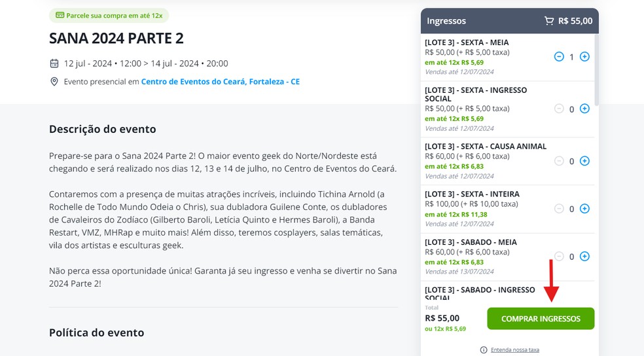
Task: Click minus for SEXTA - INTEIRA ticket
Action: (x=559, y=209)
